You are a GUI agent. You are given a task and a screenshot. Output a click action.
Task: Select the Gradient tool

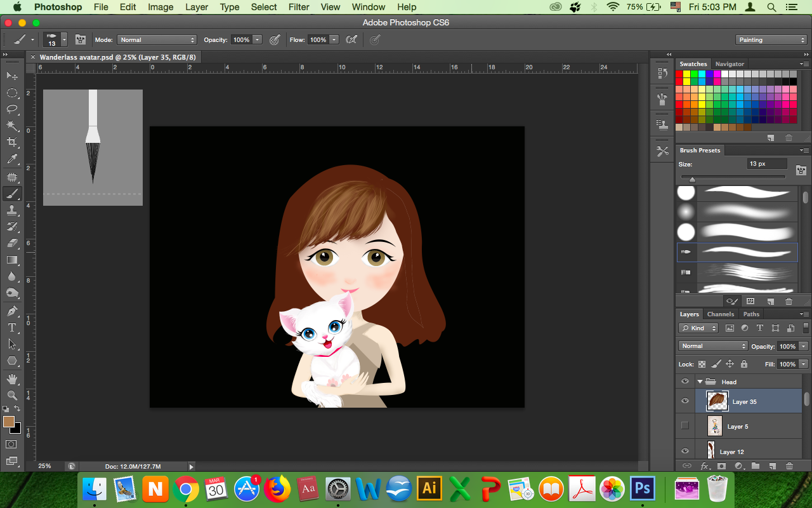click(12, 260)
